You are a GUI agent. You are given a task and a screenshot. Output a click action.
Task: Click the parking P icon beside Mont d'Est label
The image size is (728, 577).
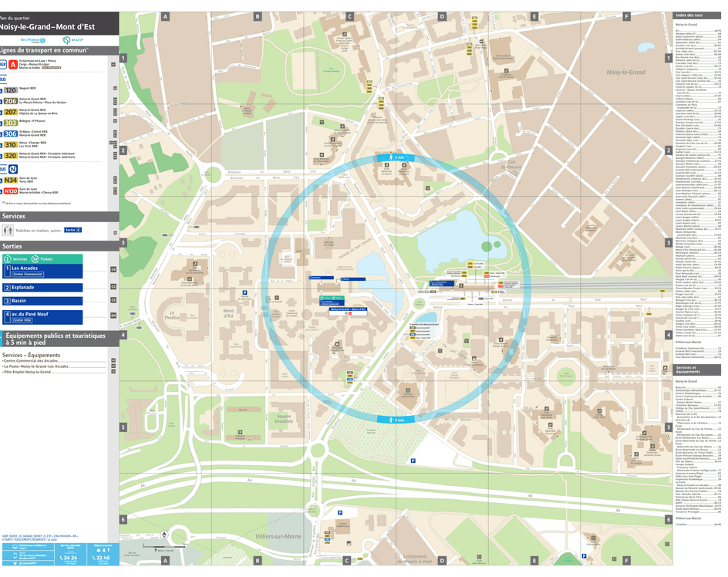tap(245, 293)
